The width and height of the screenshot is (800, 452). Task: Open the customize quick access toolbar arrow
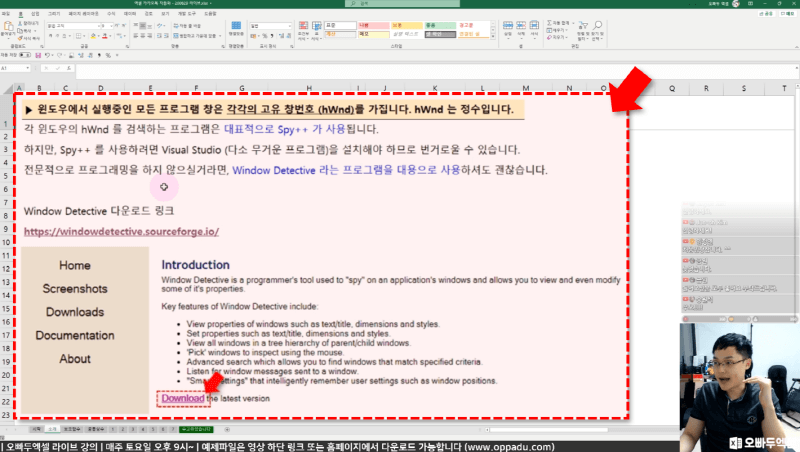pos(117,55)
